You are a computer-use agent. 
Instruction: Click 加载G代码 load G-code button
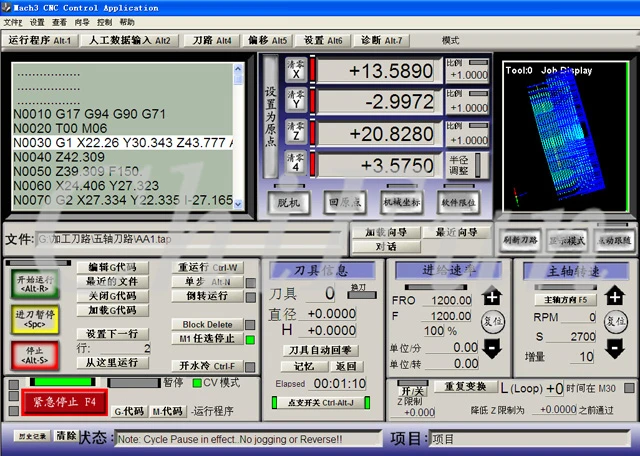113,310
